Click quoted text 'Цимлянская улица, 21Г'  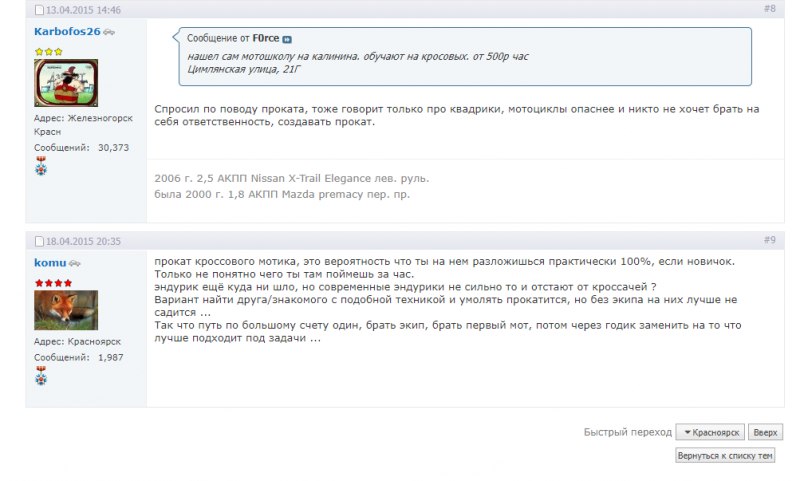[244, 69]
